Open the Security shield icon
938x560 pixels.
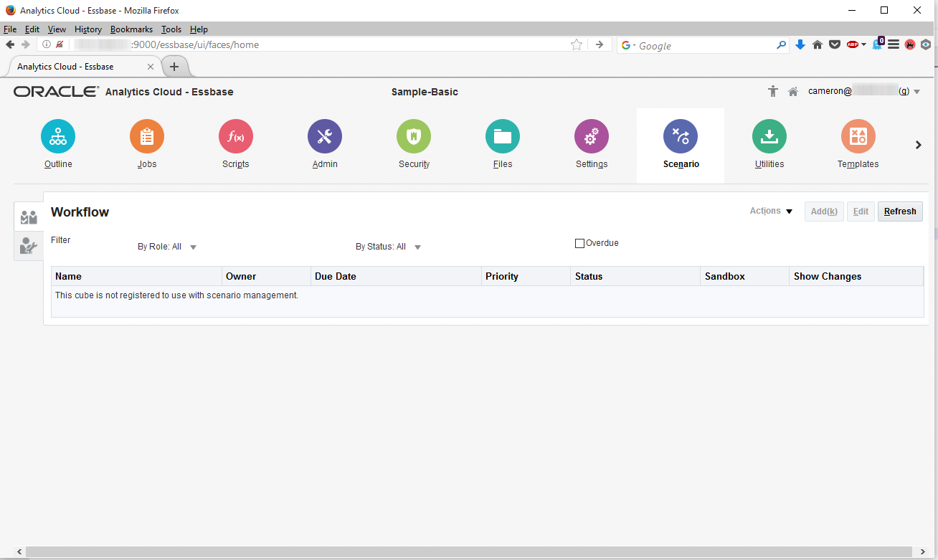[414, 136]
